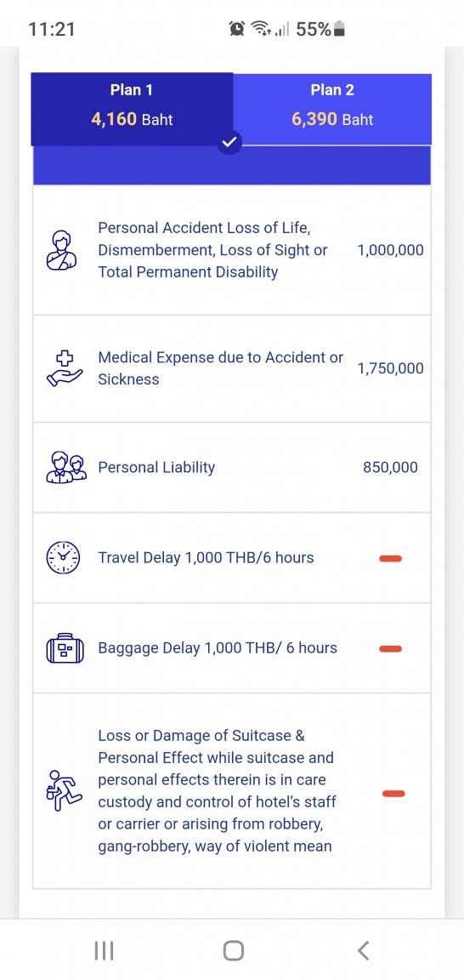The width and height of the screenshot is (464, 980).
Task: Switch to the Plan 2 tab
Action: (332, 109)
